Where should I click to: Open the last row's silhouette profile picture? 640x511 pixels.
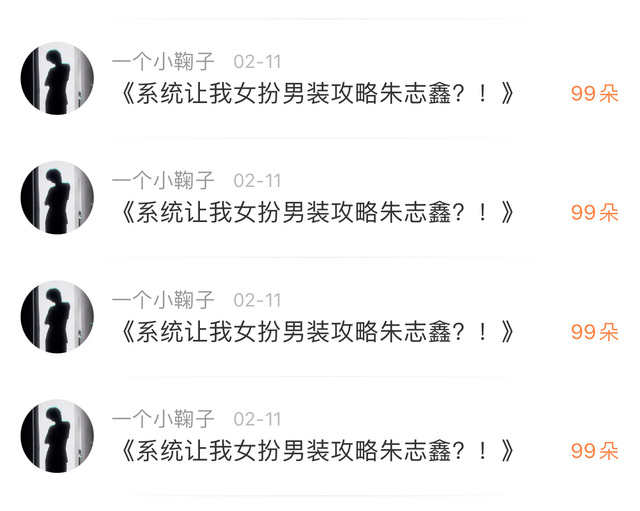click(x=57, y=435)
